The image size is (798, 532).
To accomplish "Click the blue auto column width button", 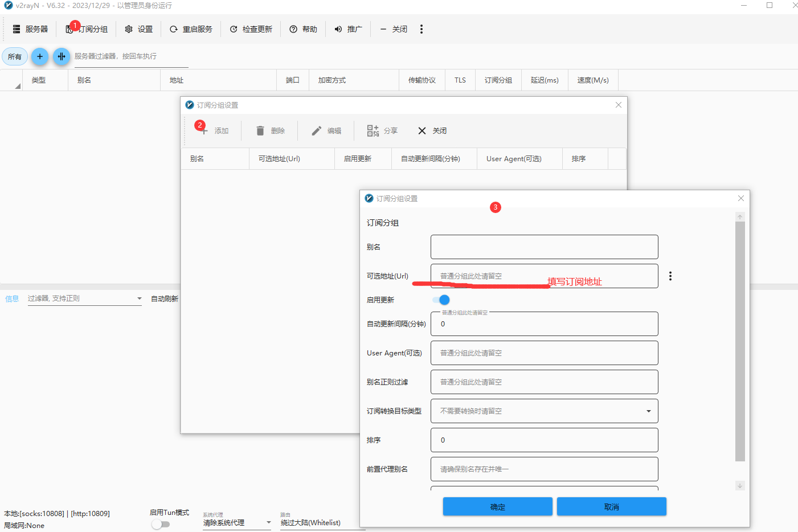I will pyautogui.click(x=62, y=56).
